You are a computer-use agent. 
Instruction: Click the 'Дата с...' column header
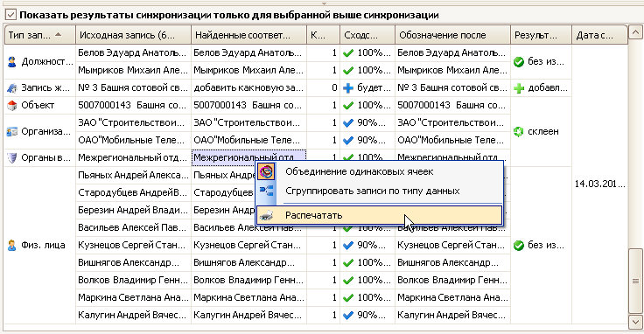(x=599, y=35)
